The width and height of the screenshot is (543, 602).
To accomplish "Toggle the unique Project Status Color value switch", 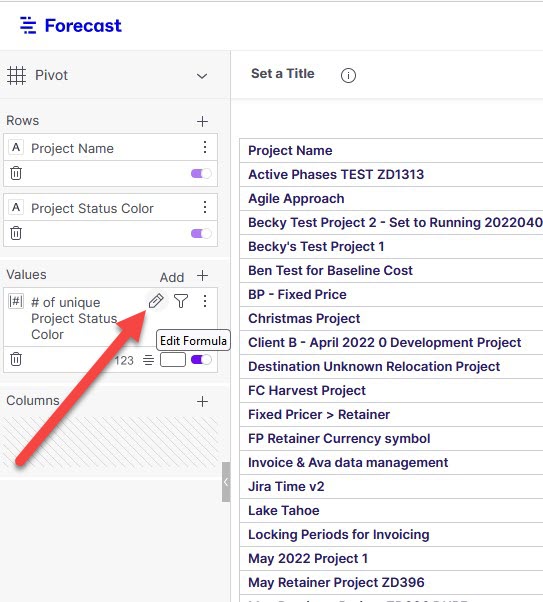I will point(201,360).
